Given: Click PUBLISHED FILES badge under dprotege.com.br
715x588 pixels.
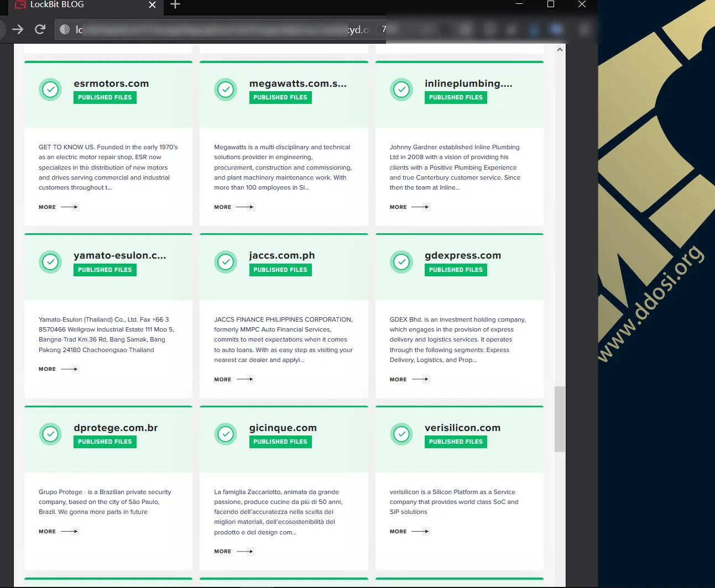Looking at the screenshot, I should (x=105, y=442).
